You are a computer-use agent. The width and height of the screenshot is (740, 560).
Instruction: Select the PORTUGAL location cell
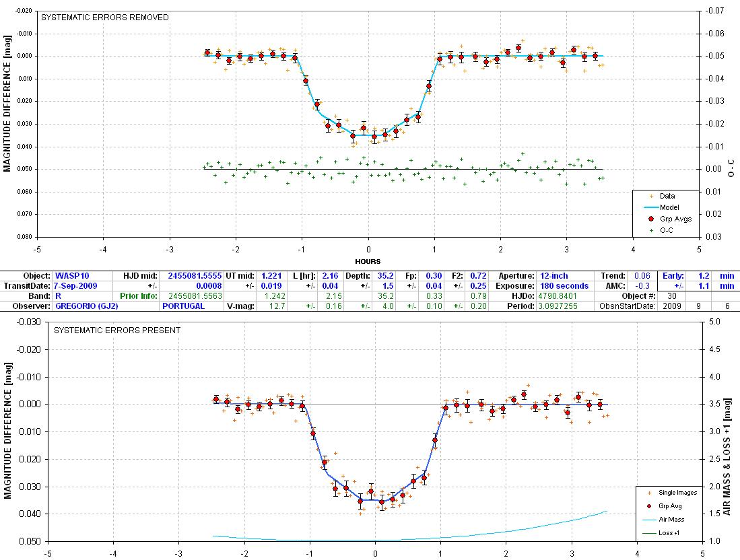pos(184,306)
